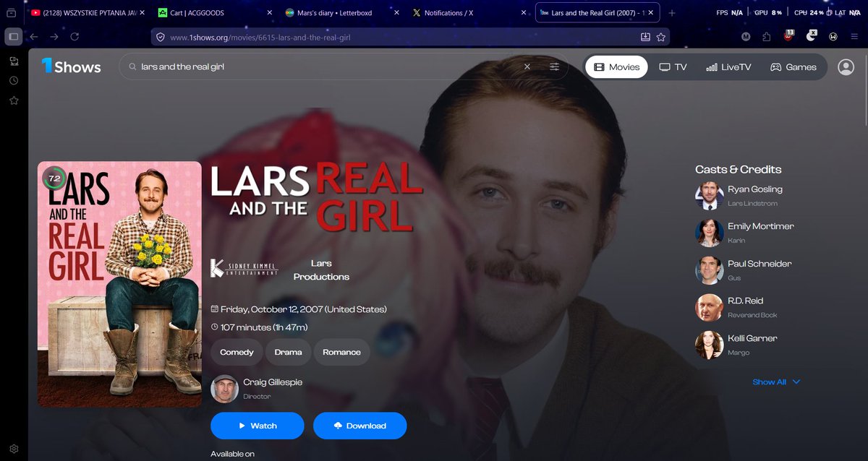Click the 7.2 rating badge on poster
The height and width of the screenshot is (461, 868).
[54, 177]
